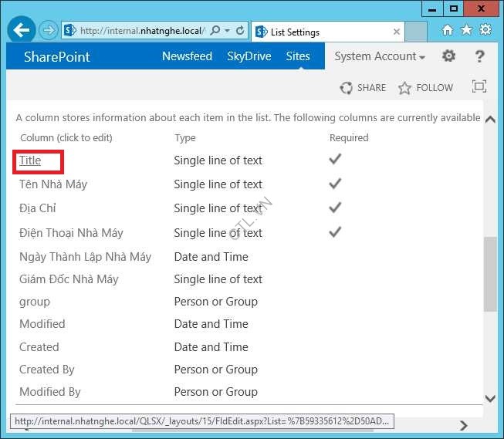Image resolution: width=504 pixels, height=439 pixels.
Task: Open Newsfeed in the top navigation
Action: tap(187, 56)
